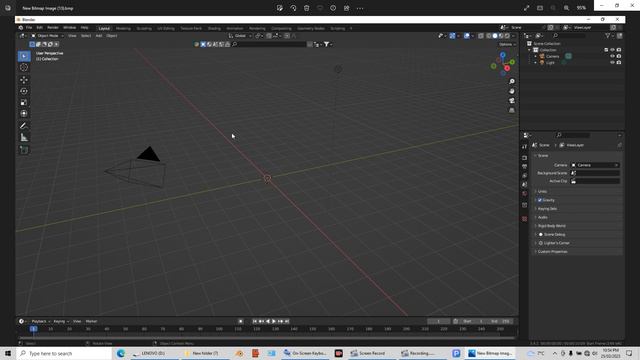
Task: Click the Blender logo menu icon
Action: pyautogui.click(x=21, y=28)
